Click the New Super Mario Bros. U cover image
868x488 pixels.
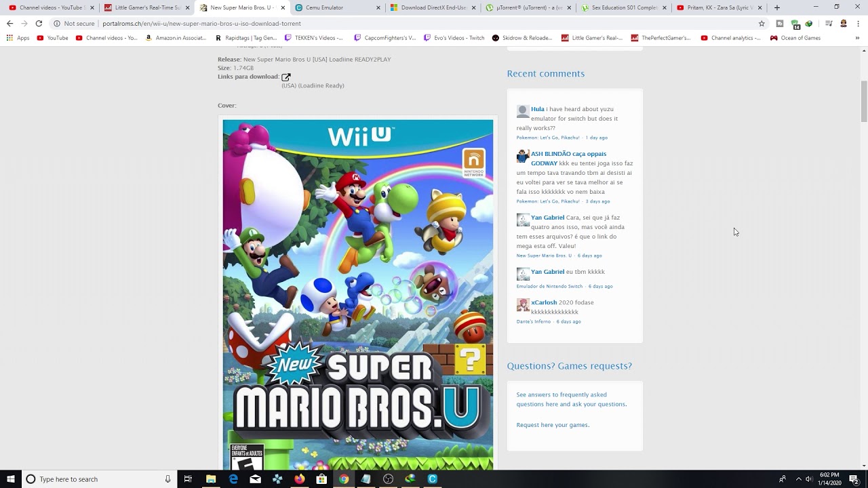tap(358, 295)
